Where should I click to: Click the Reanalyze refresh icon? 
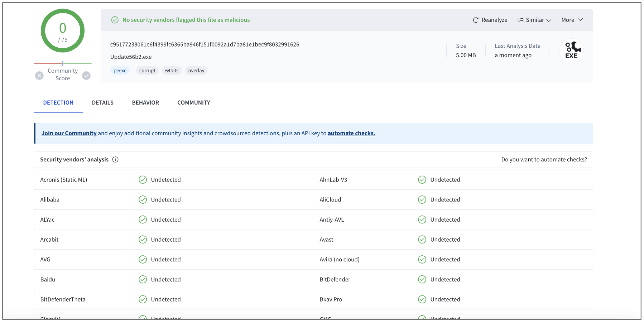(x=475, y=20)
